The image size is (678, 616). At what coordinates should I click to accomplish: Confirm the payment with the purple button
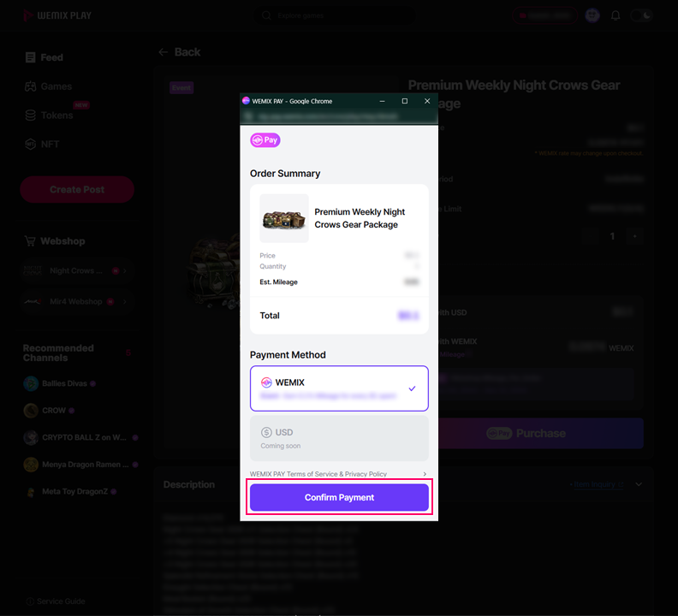339,497
